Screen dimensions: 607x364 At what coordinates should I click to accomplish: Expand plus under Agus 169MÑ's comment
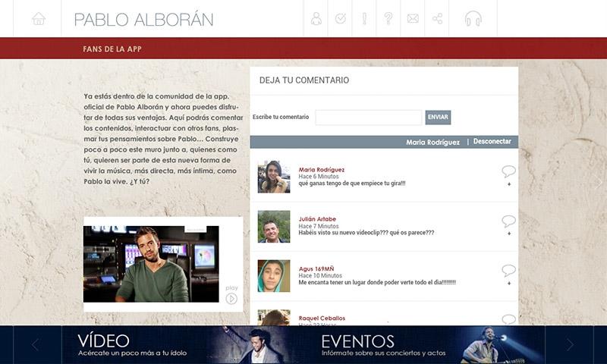pyautogui.click(x=509, y=283)
